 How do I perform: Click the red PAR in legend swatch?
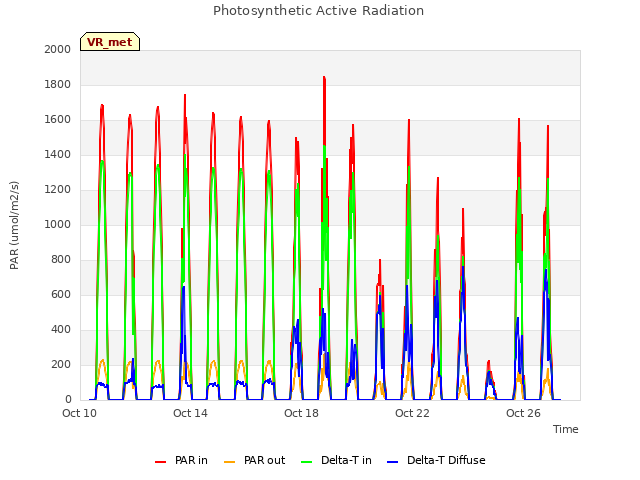click(160, 461)
